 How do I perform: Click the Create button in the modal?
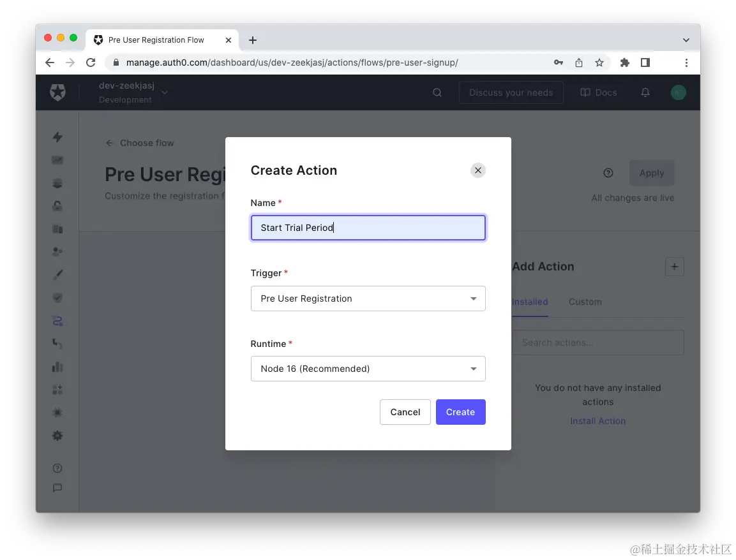pos(460,412)
